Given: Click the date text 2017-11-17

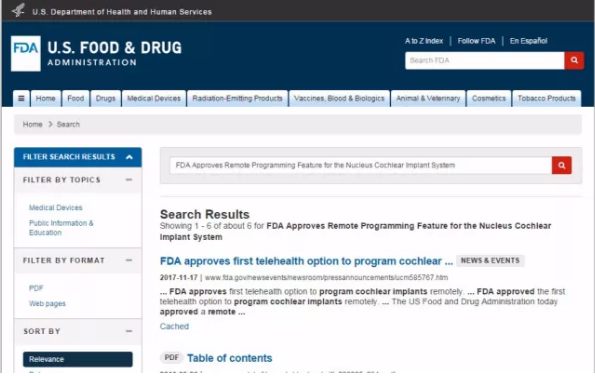Looking at the screenshot, I should (x=178, y=278).
